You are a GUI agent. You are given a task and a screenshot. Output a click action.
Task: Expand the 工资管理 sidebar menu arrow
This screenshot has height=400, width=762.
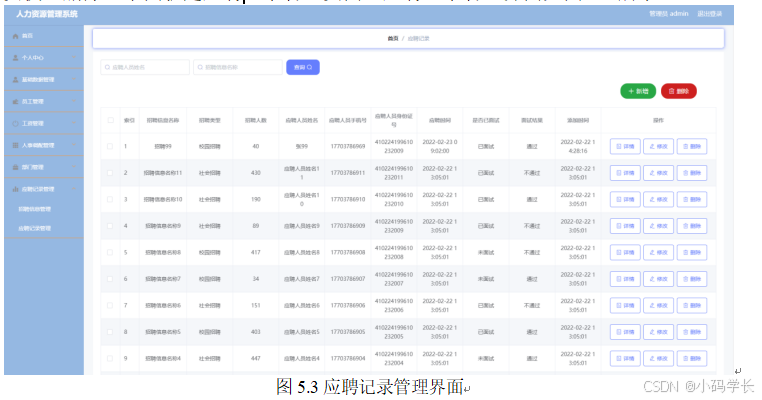tap(74, 123)
